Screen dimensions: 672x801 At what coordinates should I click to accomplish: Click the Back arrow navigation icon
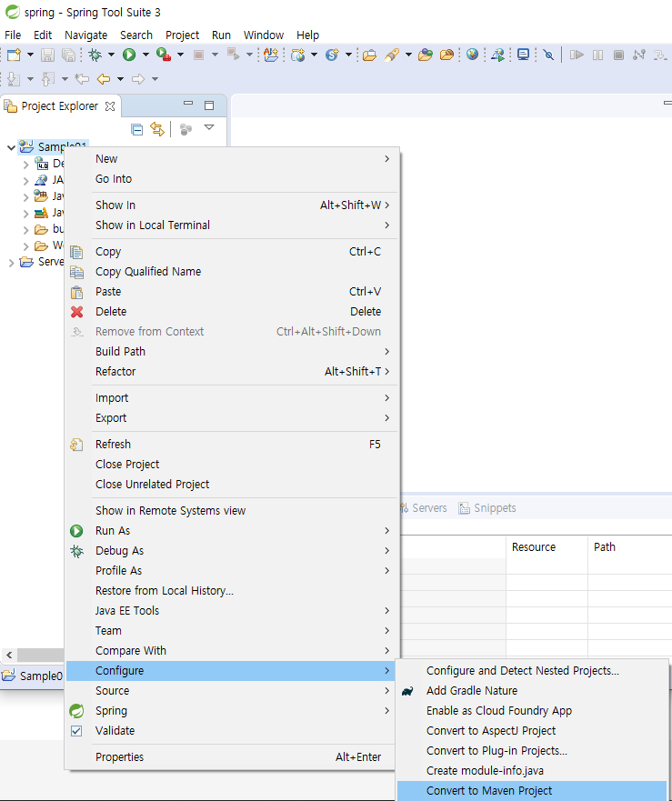coord(104,79)
